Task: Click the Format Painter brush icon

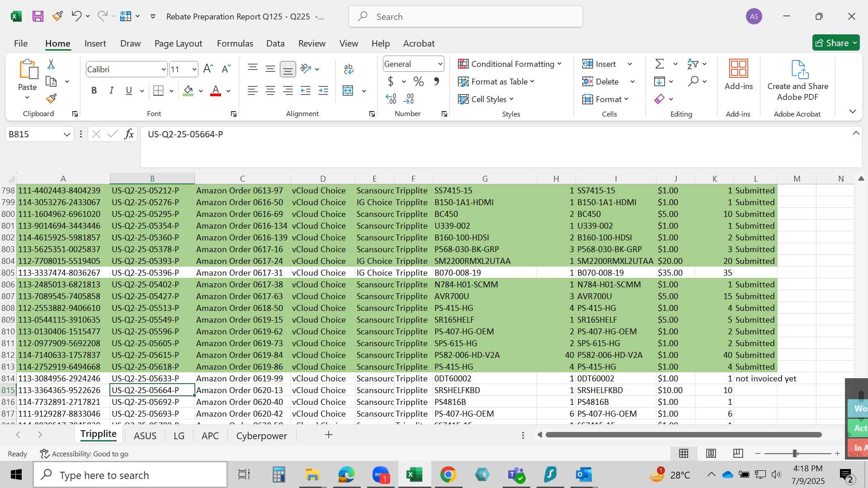Action: (x=51, y=99)
